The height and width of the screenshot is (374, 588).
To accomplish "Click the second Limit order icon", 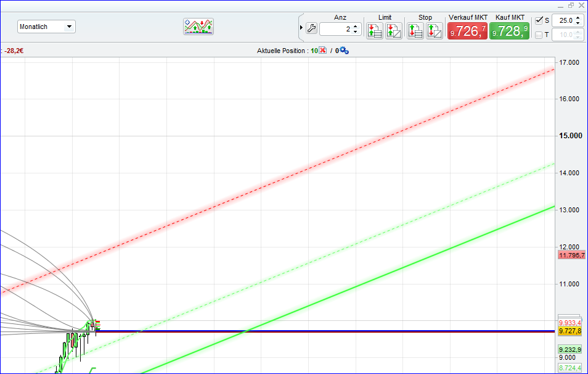I will coord(394,31).
